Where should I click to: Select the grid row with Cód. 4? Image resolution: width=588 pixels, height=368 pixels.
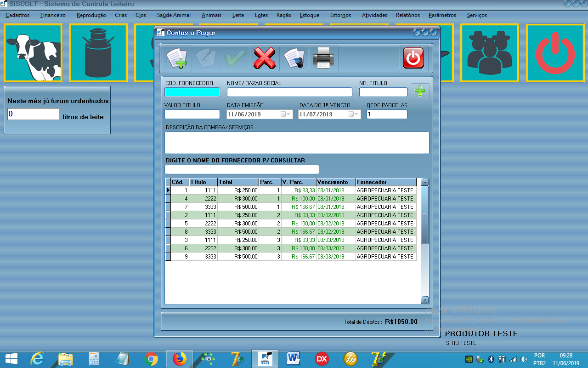[291, 199]
